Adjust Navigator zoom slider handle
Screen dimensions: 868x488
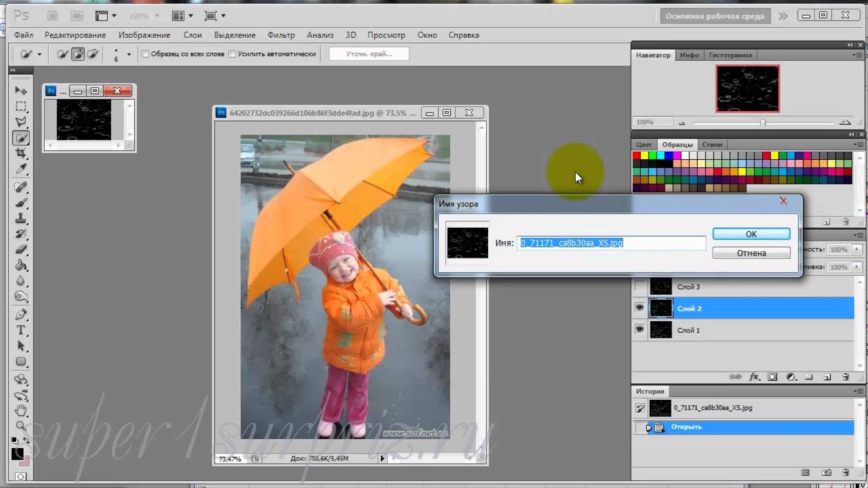(x=763, y=123)
